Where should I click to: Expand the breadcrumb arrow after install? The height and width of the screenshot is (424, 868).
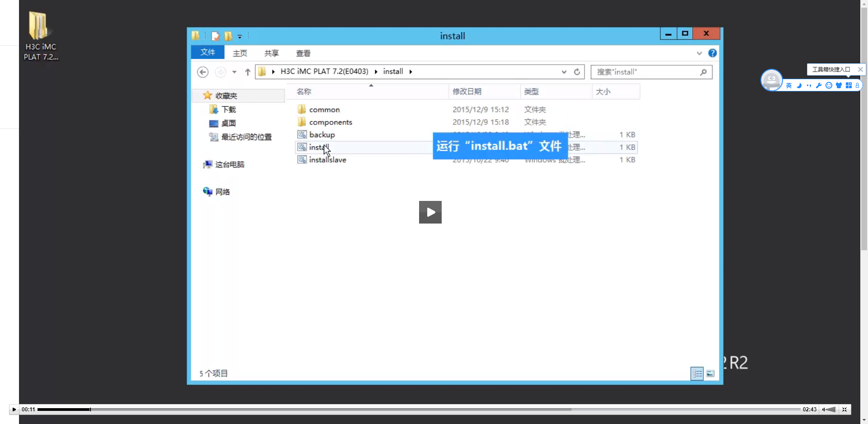click(x=410, y=71)
